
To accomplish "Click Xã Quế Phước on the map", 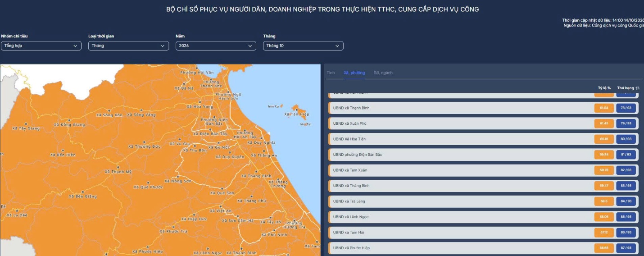I will coord(149,187).
